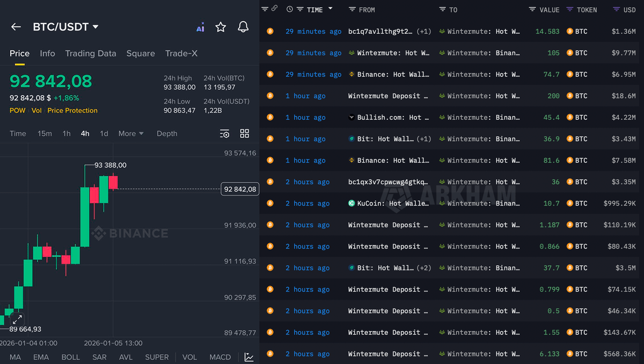Open the notification bell

point(243,27)
